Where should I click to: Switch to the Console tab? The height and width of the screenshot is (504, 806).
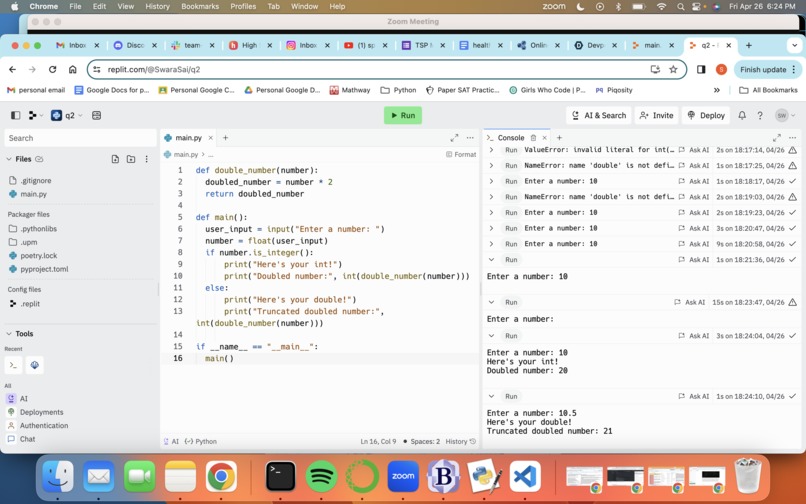[x=511, y=138]
